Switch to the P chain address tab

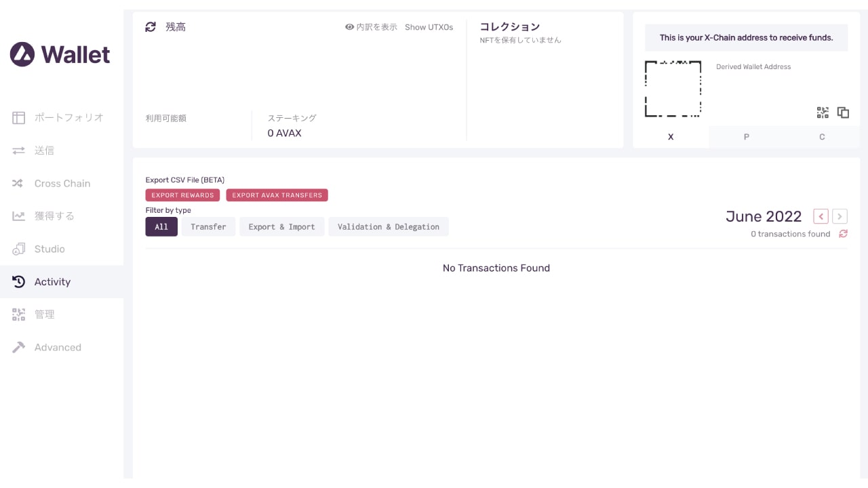pos(747,137)
